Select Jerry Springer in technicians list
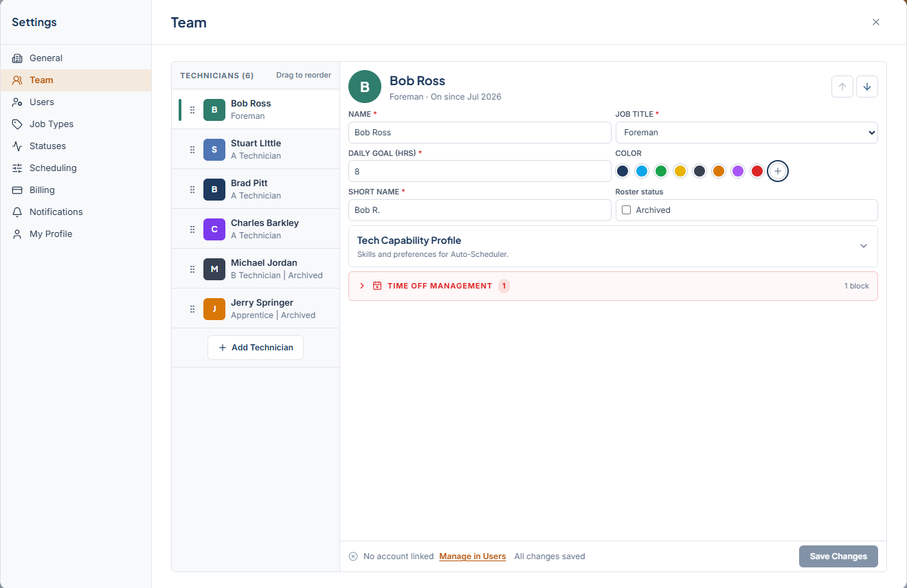 point(256,309)
